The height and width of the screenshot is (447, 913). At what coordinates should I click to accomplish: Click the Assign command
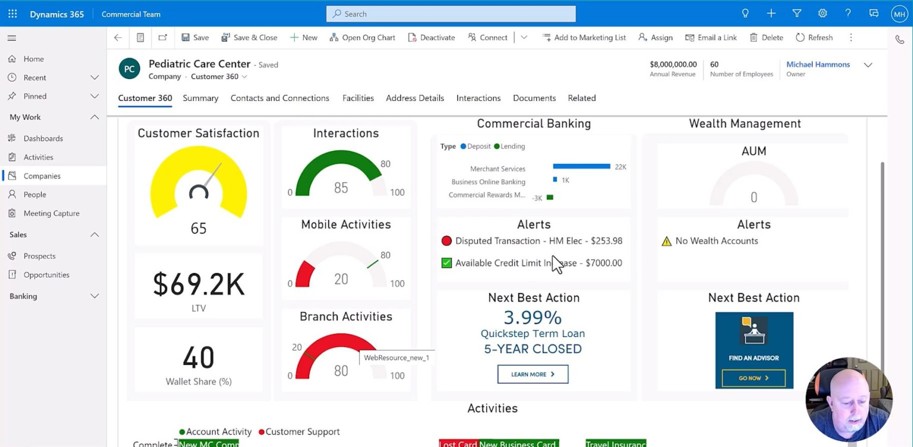656,37
